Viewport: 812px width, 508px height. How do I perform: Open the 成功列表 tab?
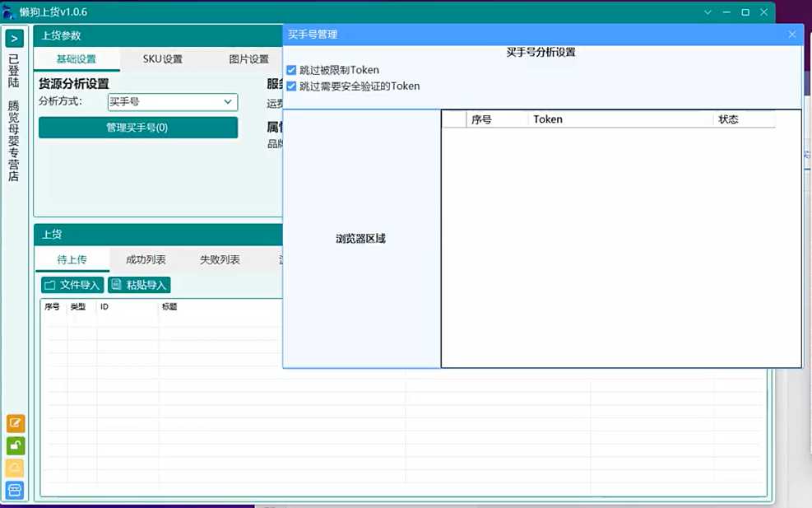coord(146,259)
